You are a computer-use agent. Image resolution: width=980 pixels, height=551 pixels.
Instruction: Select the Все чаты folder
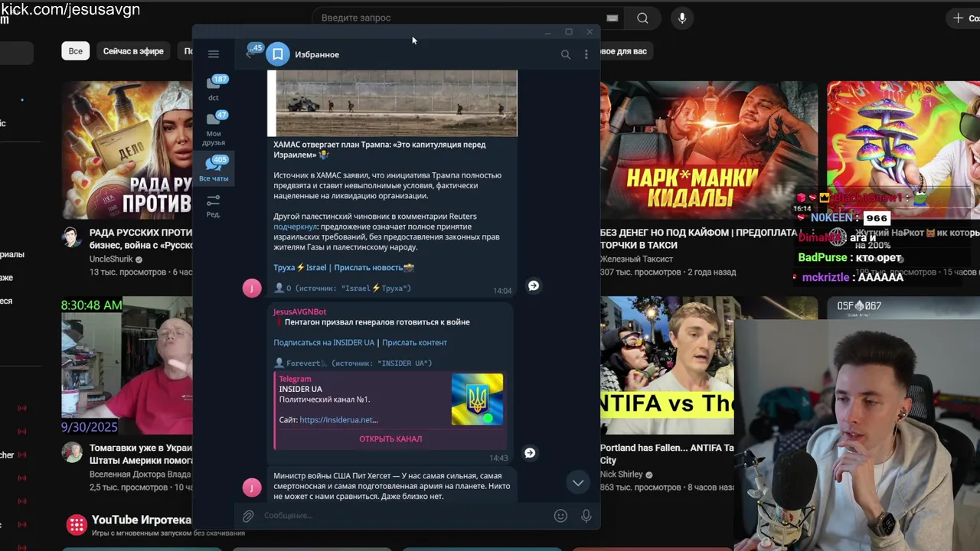214,169
